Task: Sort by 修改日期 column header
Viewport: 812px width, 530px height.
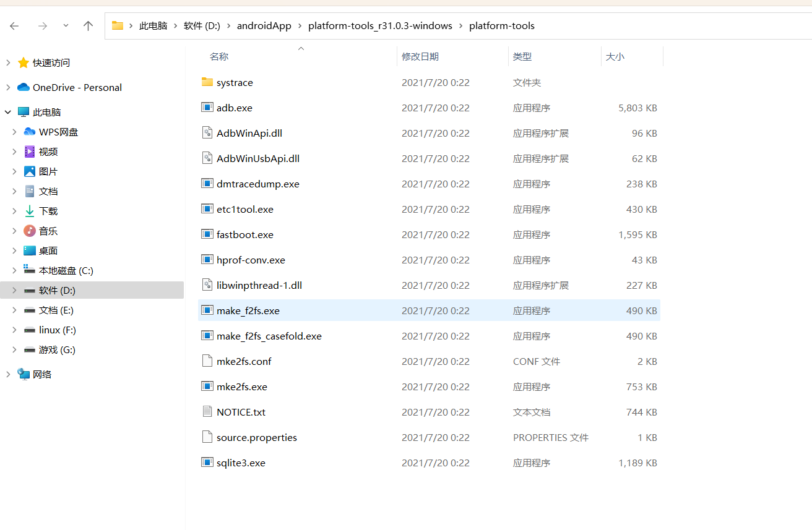Action: (420, 56)
